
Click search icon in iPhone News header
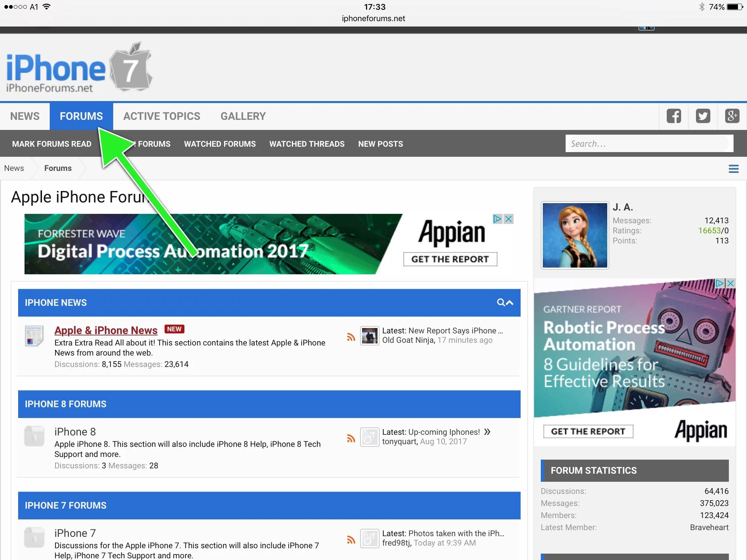click(x=500, y=302)
